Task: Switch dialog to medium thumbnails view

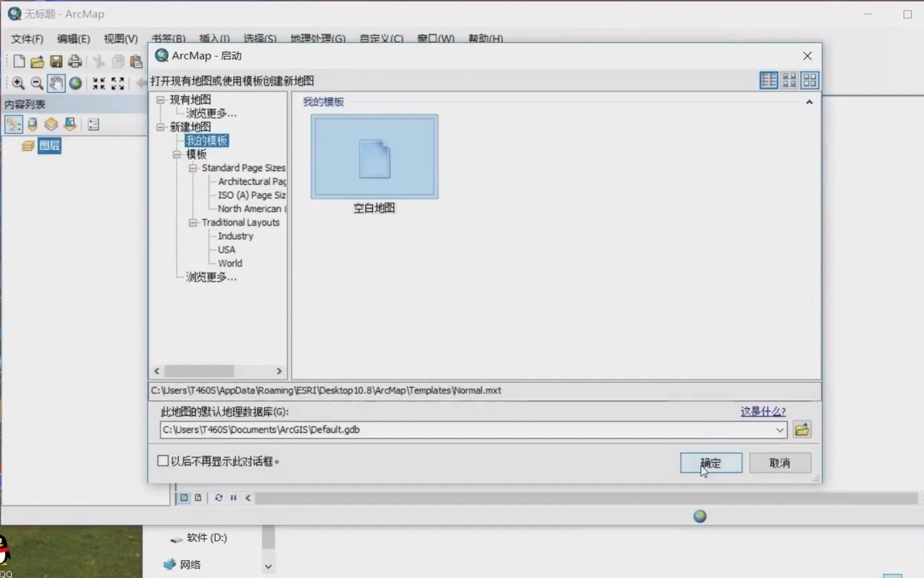Action: click(x=789, y=81)
